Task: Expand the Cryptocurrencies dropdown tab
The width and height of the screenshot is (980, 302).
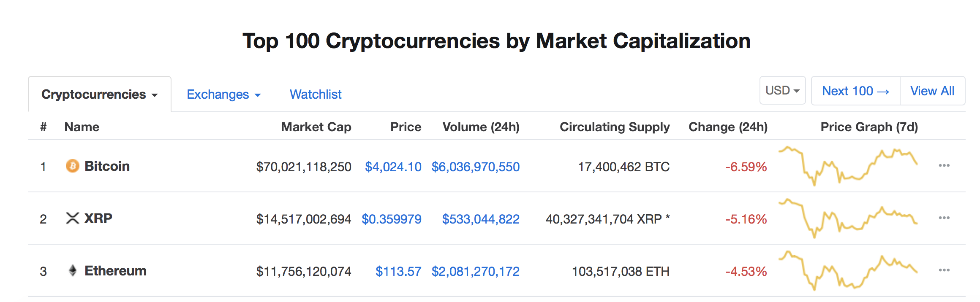Action: [x=100, y=94]
